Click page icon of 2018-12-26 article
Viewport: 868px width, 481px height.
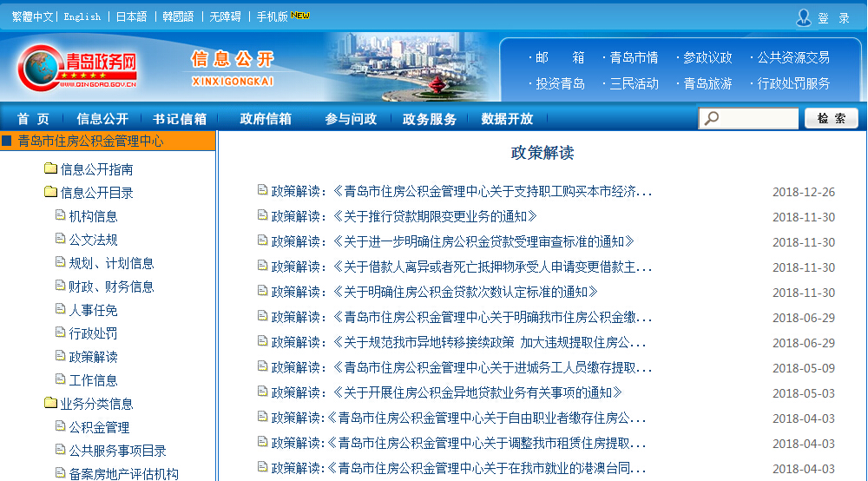click(x=262, y=191)
